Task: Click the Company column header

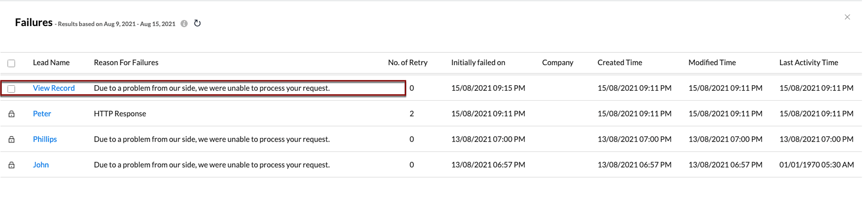Action: click(x=557, y=63)
